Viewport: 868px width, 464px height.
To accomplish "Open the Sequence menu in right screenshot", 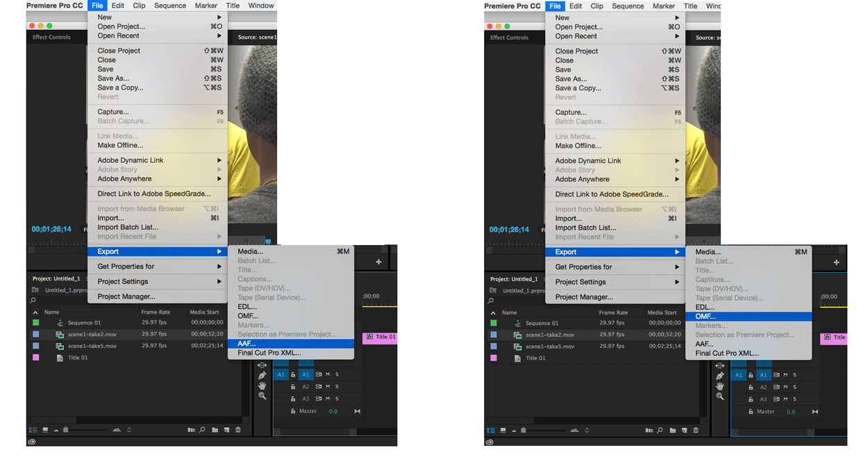I will pos(628,6).
